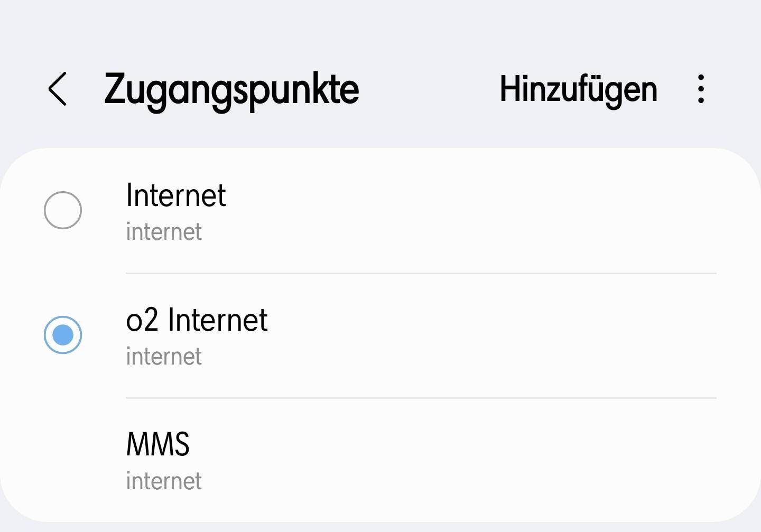Click the Zugangspunkte page title
The image size is (761, 532).
tap(231, 89)
